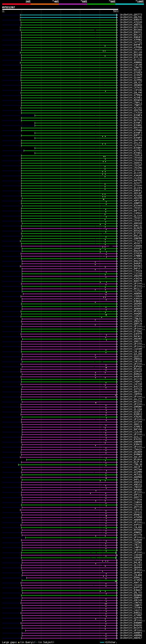Select hit label UniRef100_C9L6D6

[131, 527]
